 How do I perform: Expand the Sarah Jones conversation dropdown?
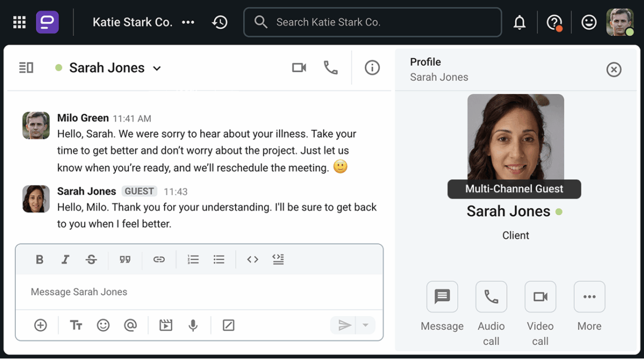point(157,69)
